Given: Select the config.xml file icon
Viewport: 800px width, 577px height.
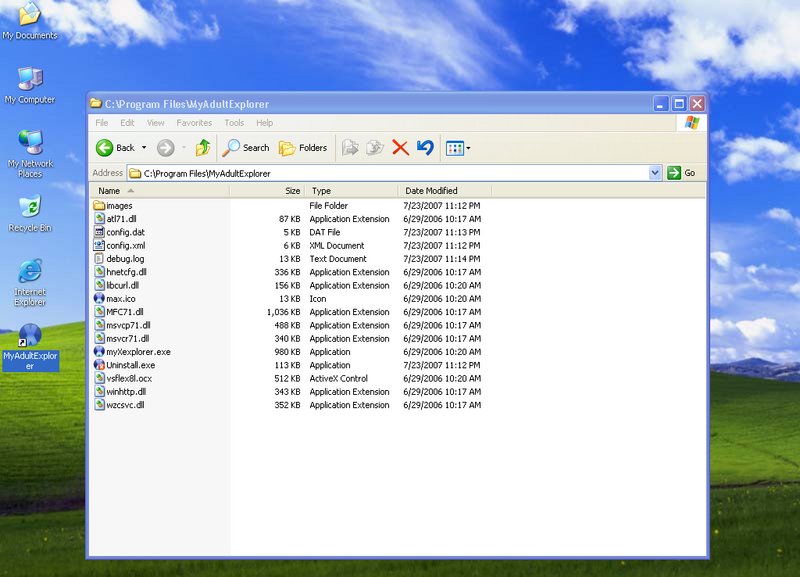Looking at the screenshot, I should (x=99, y=245).
